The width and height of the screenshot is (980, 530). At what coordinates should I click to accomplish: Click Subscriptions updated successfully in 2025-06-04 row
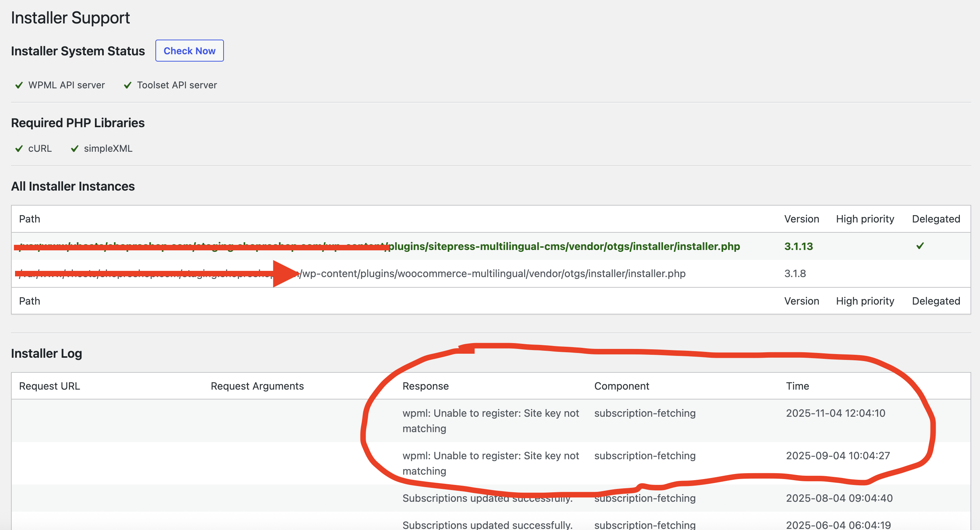(x=487, y=525)
